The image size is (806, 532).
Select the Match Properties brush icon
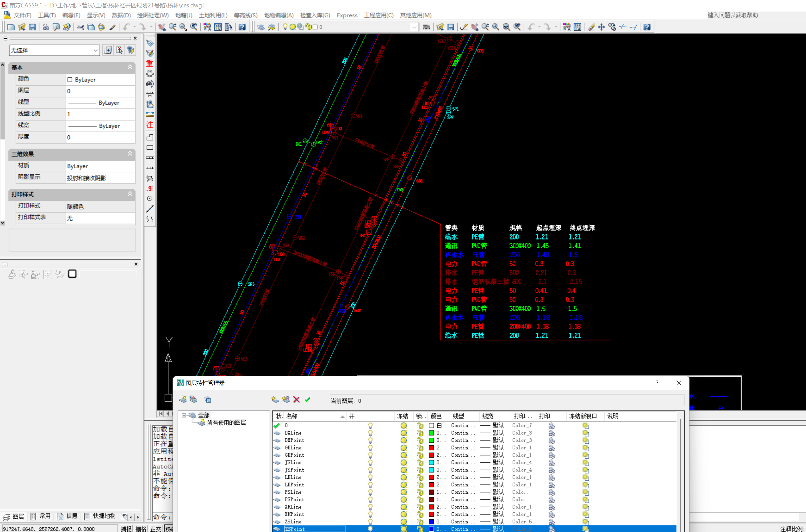tap(112, 27)
